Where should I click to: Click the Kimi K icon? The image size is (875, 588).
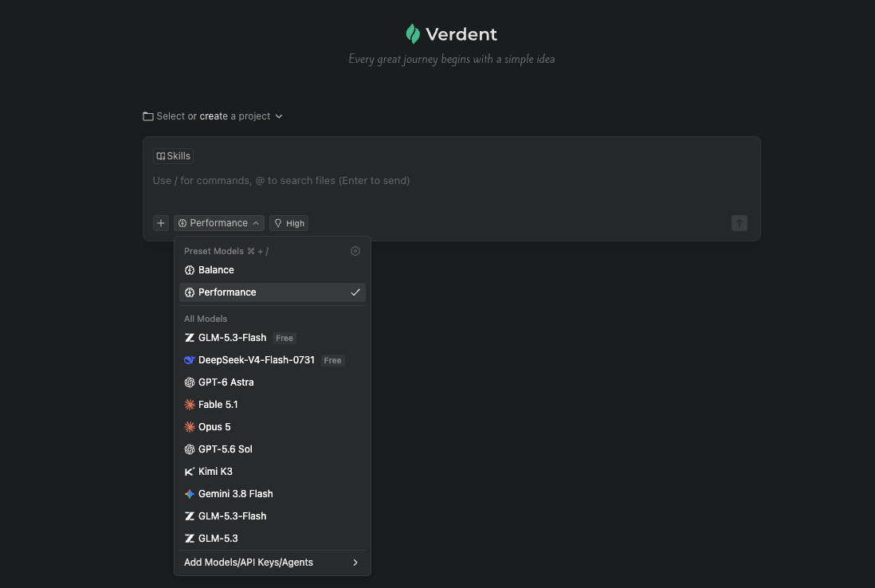(x=190, y=472)
